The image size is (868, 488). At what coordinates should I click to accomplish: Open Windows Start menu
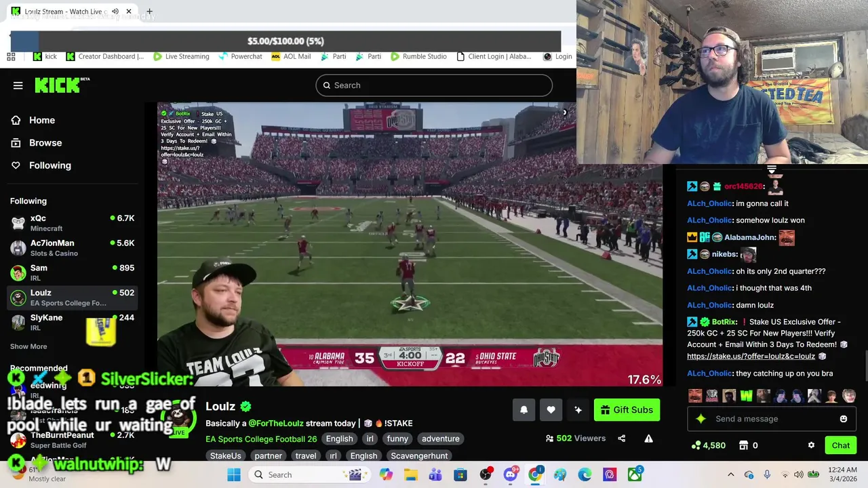(234, 474)
